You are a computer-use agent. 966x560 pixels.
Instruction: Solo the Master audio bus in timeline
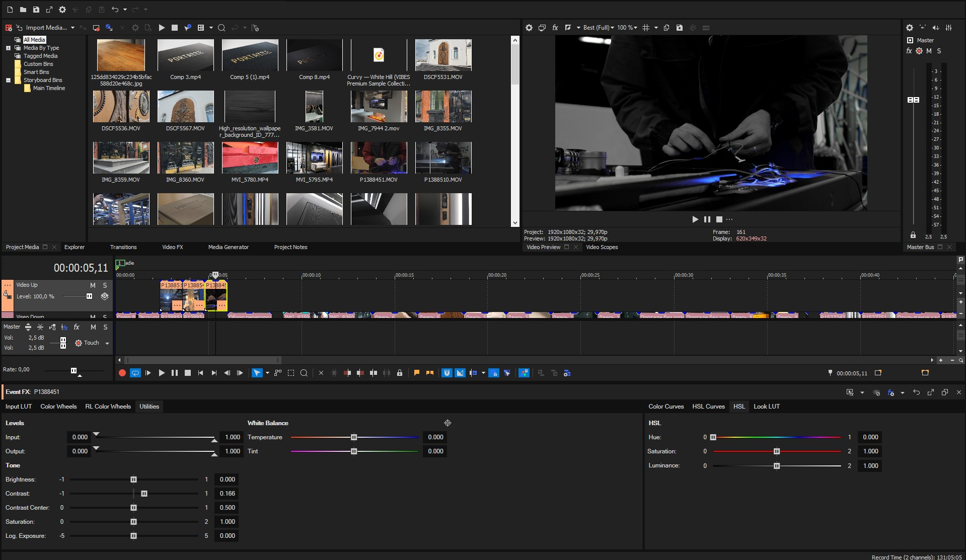(105, 327)
